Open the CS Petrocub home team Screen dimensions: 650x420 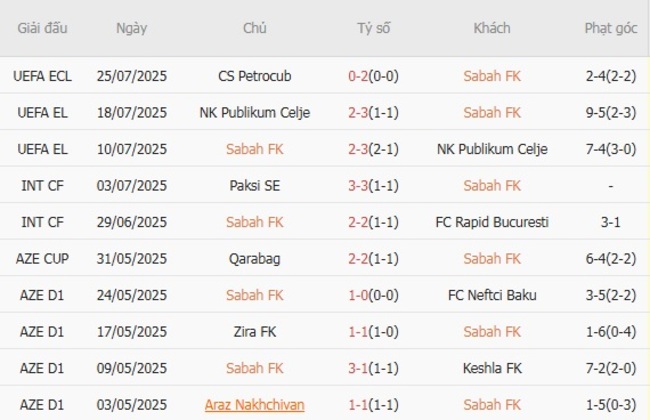click(254, 76)
